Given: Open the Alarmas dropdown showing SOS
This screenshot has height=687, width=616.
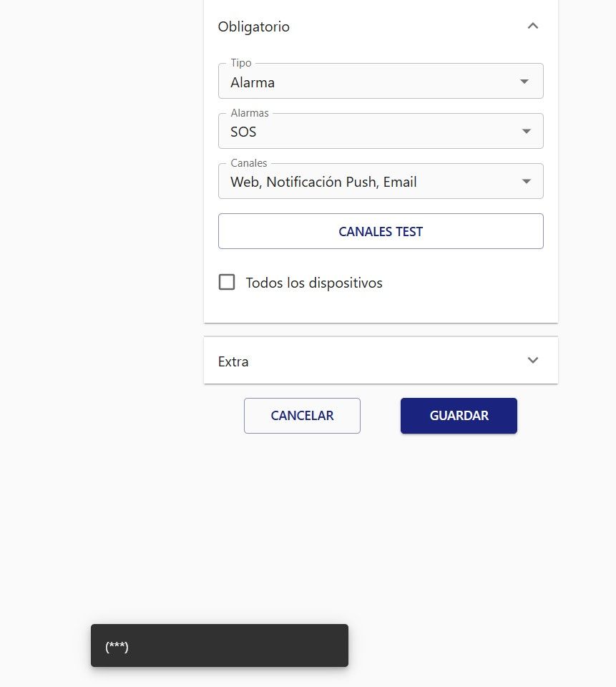Looking at the screenshot, I should (x=365, y=132).
